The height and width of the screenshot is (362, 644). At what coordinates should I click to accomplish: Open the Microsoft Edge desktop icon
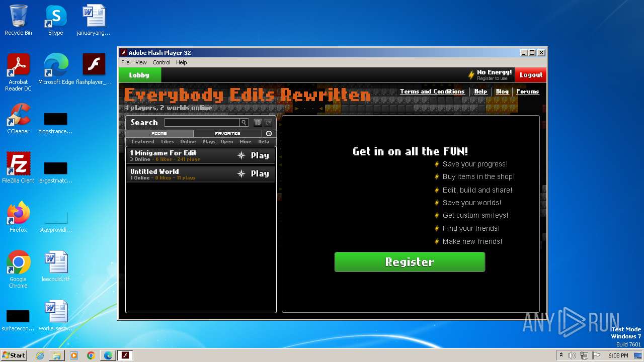pos(56,69)
